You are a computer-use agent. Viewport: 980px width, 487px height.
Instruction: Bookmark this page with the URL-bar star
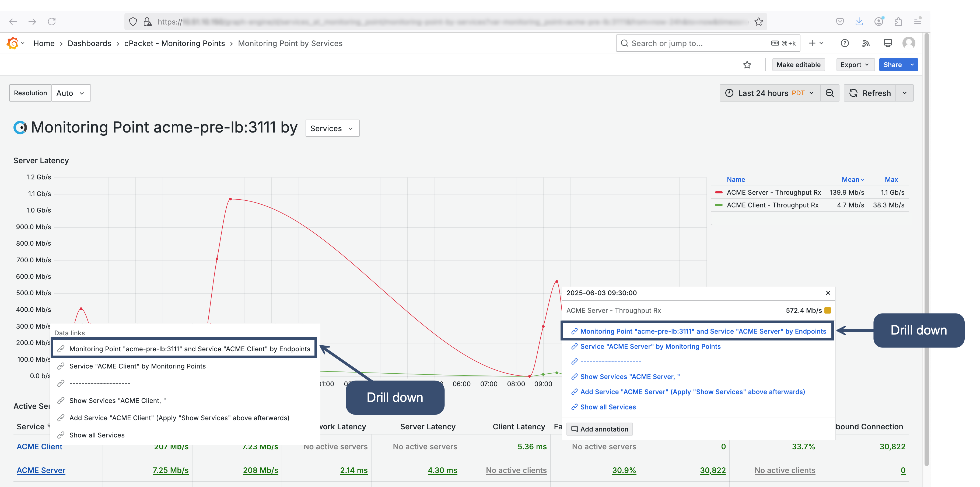click(759, 22)
